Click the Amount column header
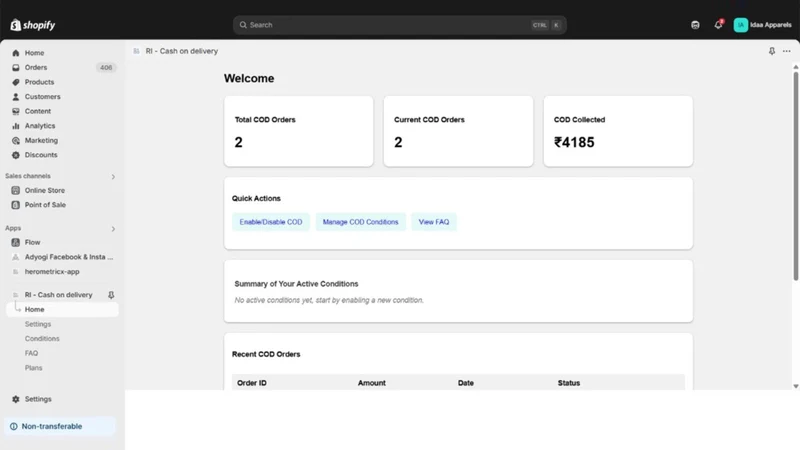Image resolution: width=800 pixels, height=450 pixels. coord(371,383)
